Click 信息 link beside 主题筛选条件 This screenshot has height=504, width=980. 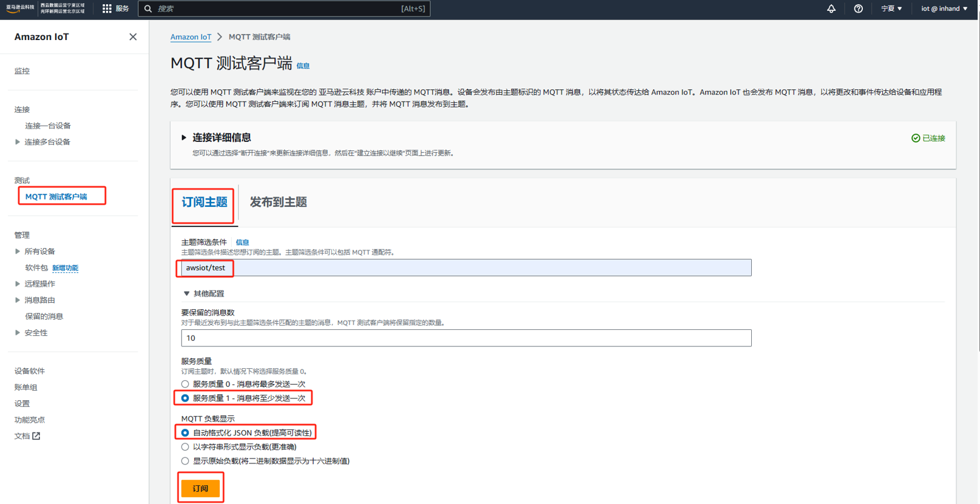click(242, 242)
